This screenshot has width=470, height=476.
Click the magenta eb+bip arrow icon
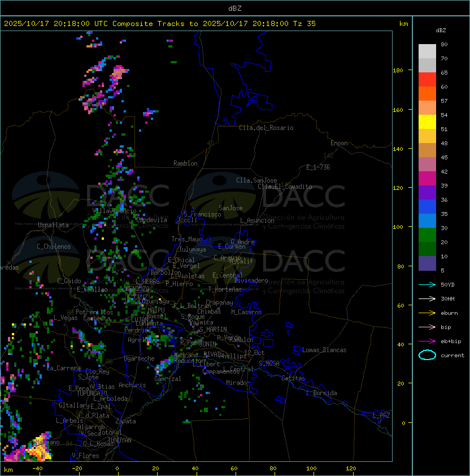point(427,341)
